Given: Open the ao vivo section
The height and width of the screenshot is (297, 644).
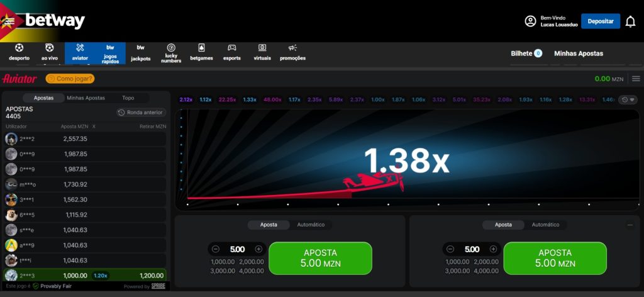Looking at the screenshot, I should [50, 53].
